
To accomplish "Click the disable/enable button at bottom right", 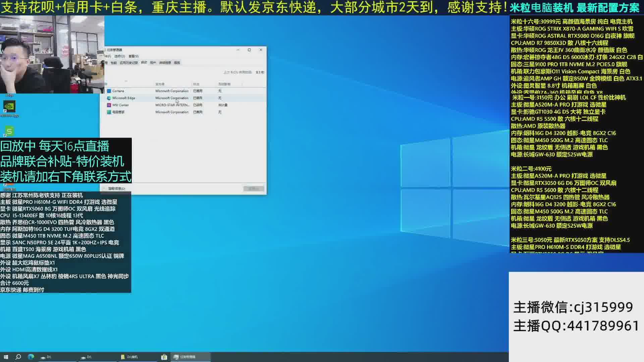I will coord(254,188).
